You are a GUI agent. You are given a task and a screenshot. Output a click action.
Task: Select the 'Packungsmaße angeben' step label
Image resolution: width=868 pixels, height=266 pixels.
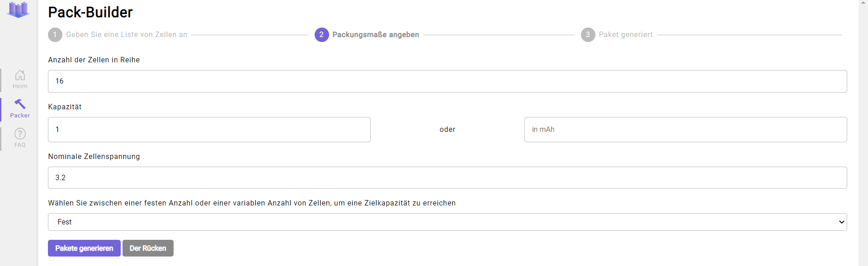click(376, 35)
